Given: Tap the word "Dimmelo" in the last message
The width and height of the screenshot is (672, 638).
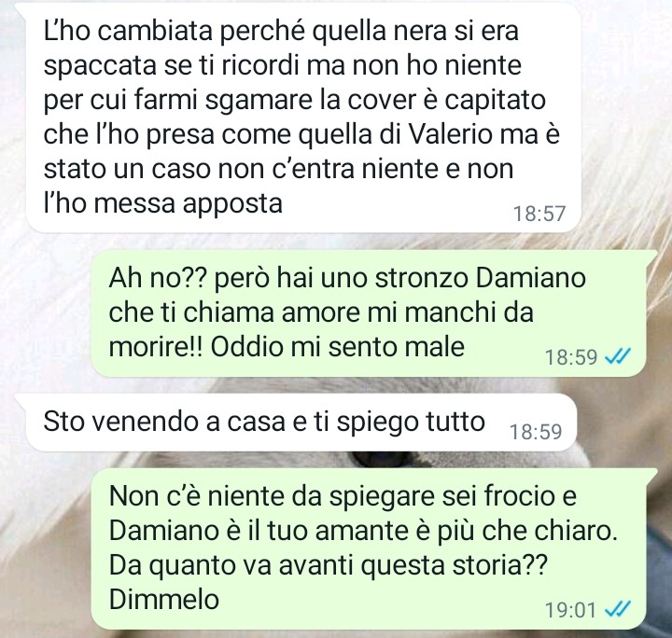Looking at the screenshot, I should 164,599.
